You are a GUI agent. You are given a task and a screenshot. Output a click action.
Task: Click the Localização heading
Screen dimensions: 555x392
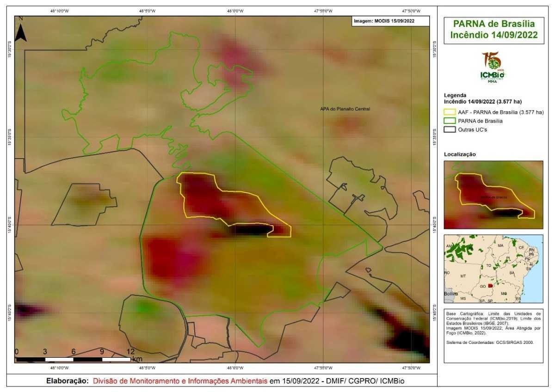click(x=460, y=154)
